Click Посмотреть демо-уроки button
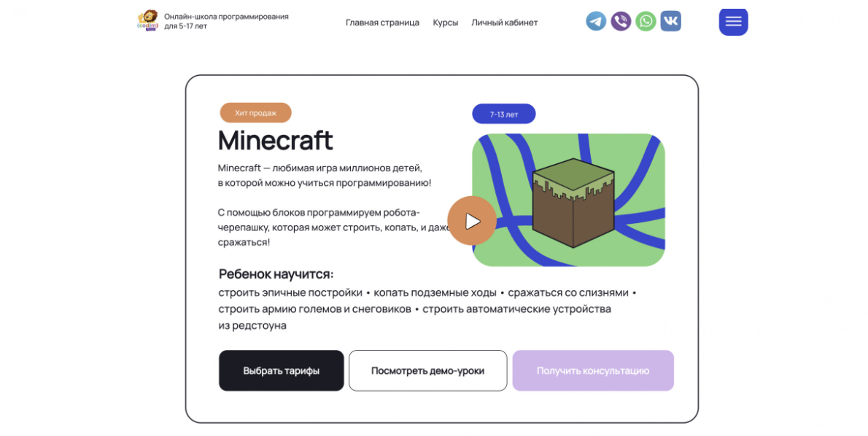 click(428, 370)
